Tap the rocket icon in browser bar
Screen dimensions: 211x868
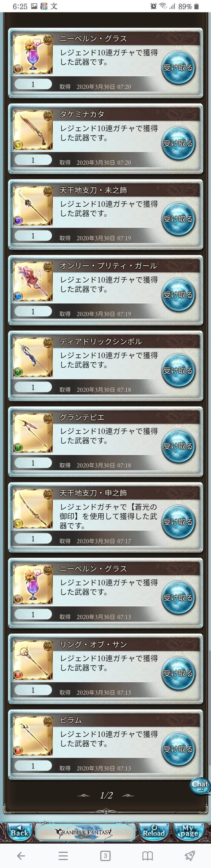click(x=190, y=856)
